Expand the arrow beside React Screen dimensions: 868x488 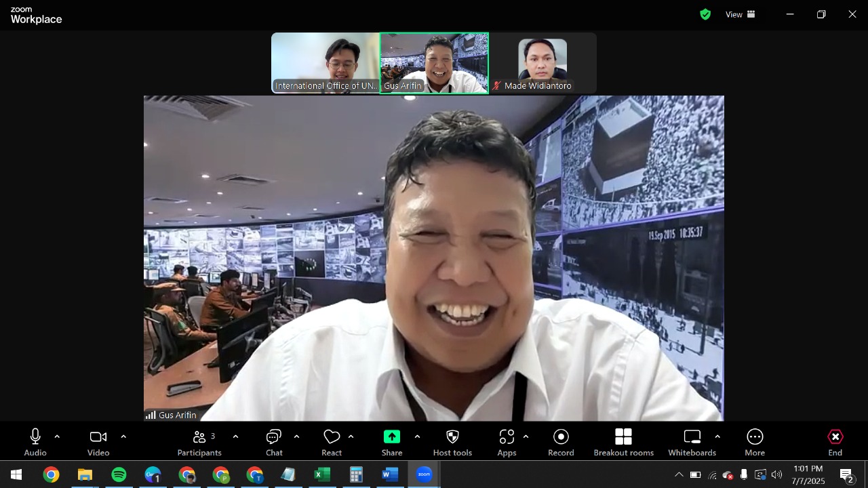pos(351,437)
